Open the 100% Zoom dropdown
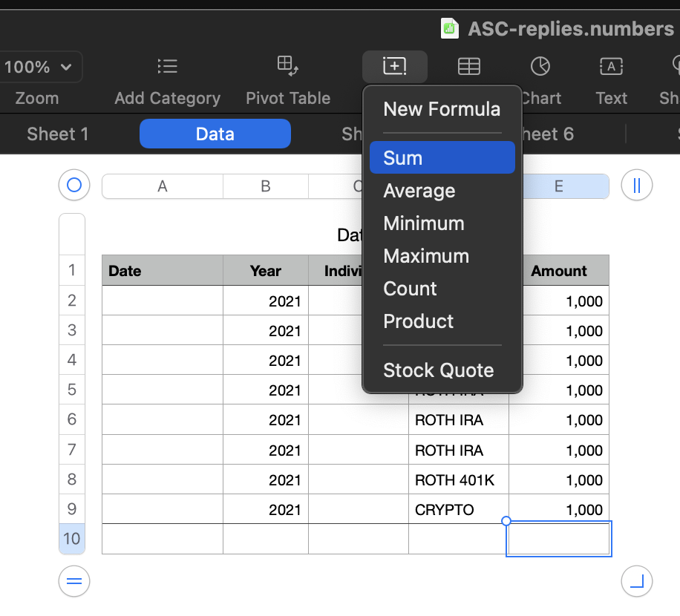This screenshot has height=616, width=680. pyautogui.click(x=39, y=67)
